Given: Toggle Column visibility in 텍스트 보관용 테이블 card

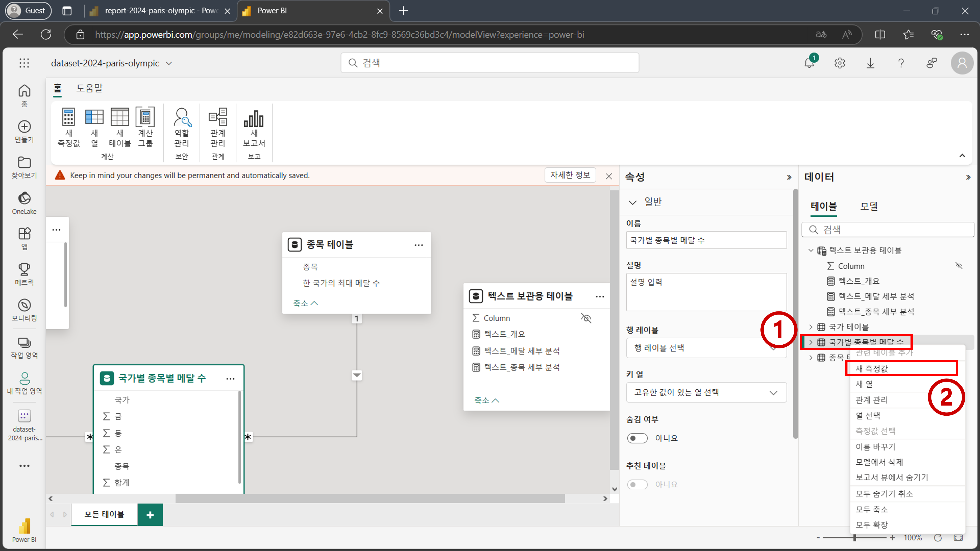Looking at the screenshot, I should (x=586, y=318).
